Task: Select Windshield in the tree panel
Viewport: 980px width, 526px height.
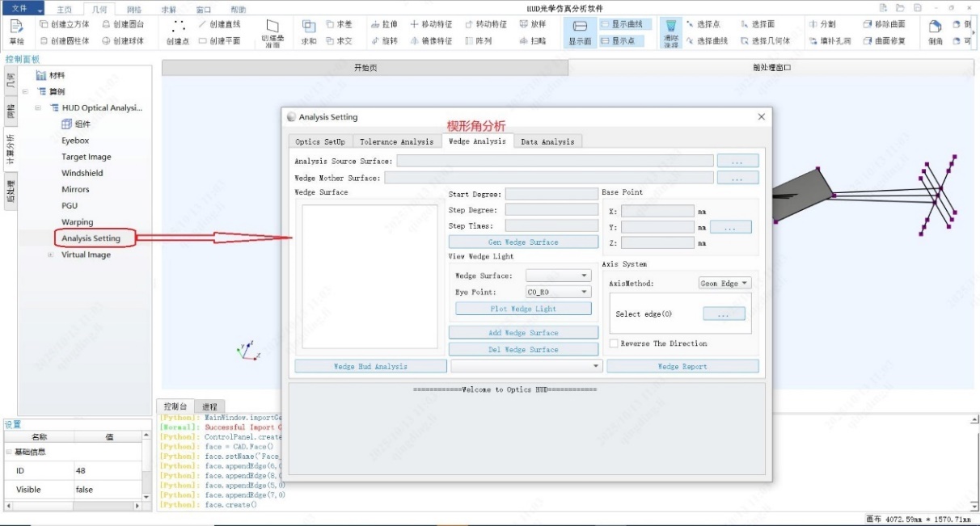Action: tap(82, 173)
